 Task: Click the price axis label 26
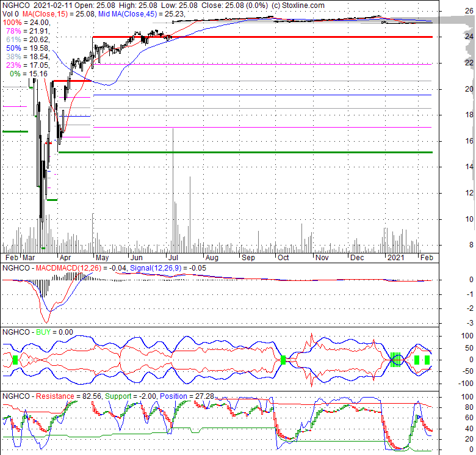click(x=469, y=11)
